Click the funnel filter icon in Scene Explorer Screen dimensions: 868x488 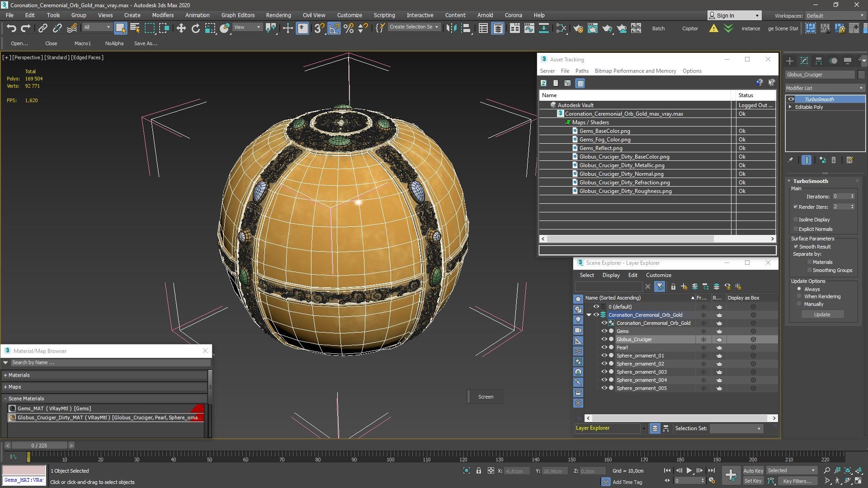pyautogui.click(x=660, y=286)
